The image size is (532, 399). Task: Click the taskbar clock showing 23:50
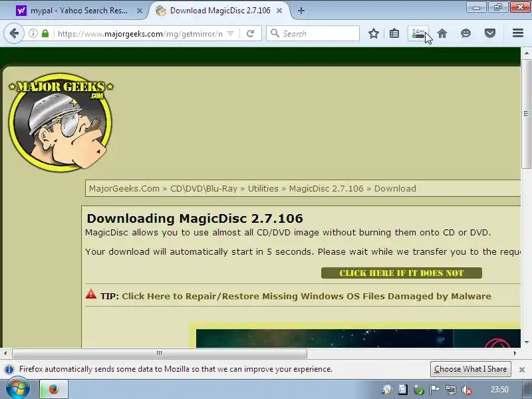499,390
